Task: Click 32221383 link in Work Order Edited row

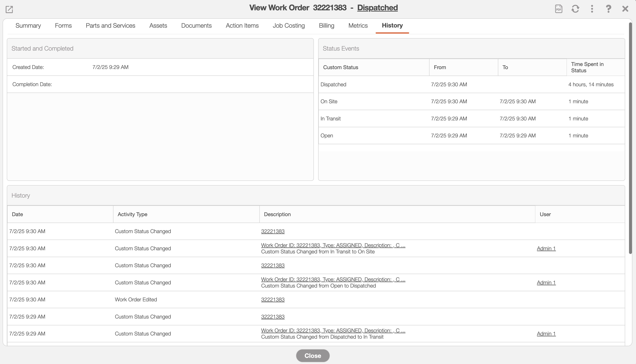Action: (272, 299)
